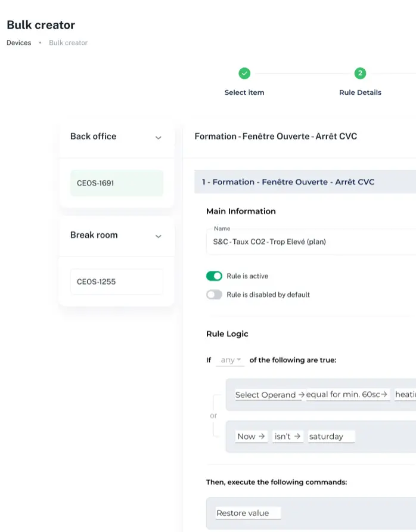Collapse the Back office group chevron

(159, 137)
